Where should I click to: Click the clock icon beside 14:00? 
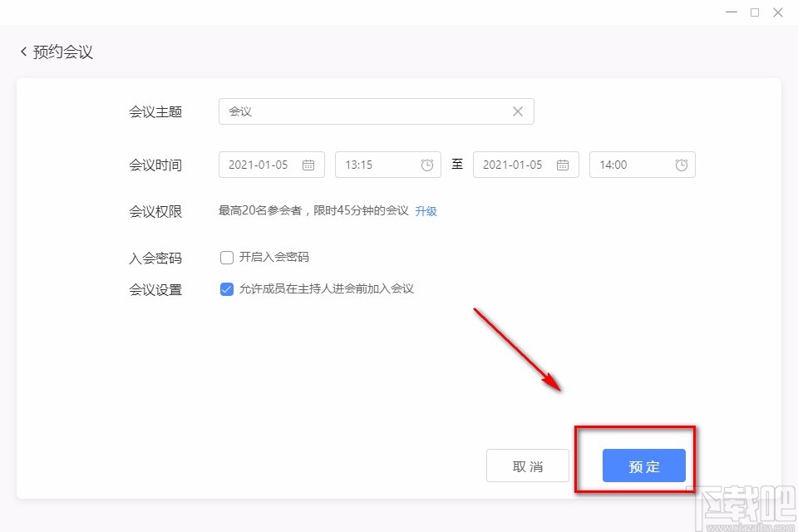point(681,165)
